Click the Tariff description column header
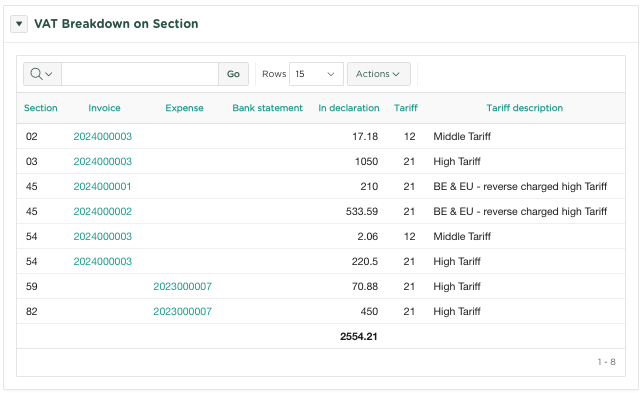Viewport: 643px width, 393px height. click(524, 108)
